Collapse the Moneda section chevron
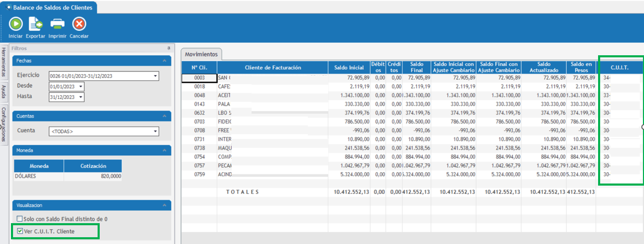This screenshot has width=644, height=244. [165, 150]
